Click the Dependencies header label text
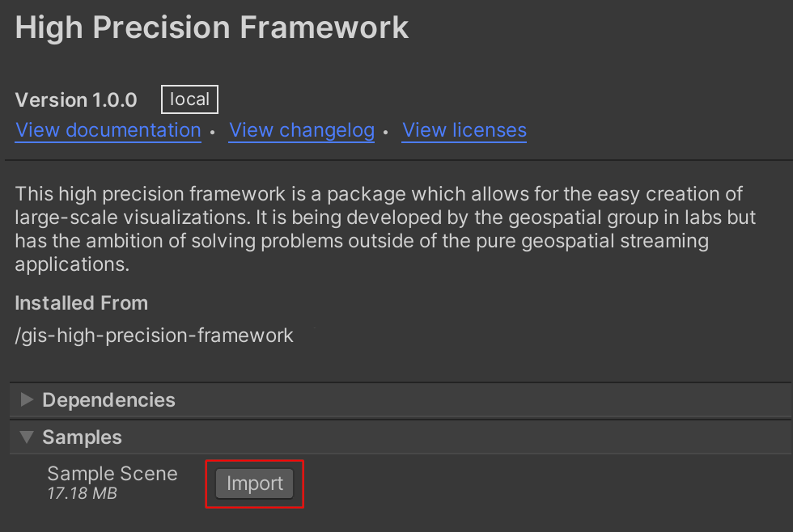 tap(108, 399)
